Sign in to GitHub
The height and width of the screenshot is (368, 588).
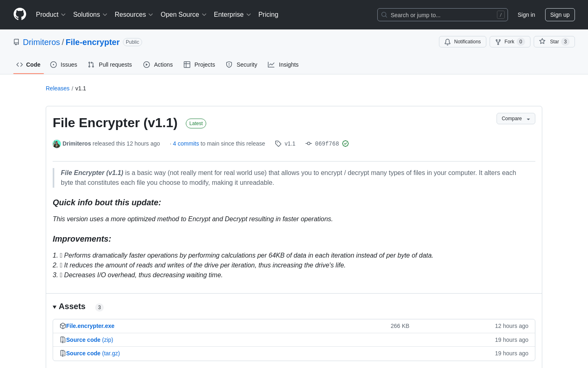tap(526, 15)
